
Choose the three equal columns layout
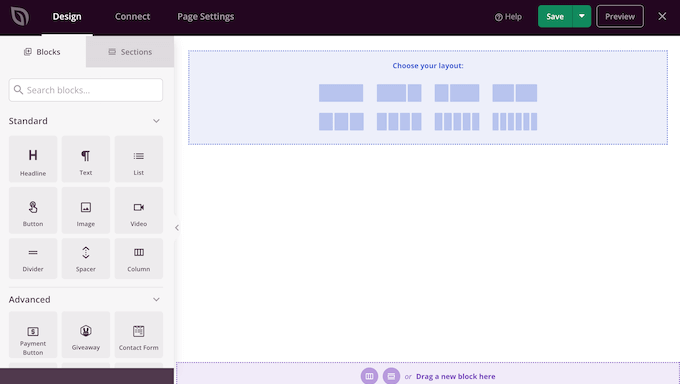tap(341, 121)
